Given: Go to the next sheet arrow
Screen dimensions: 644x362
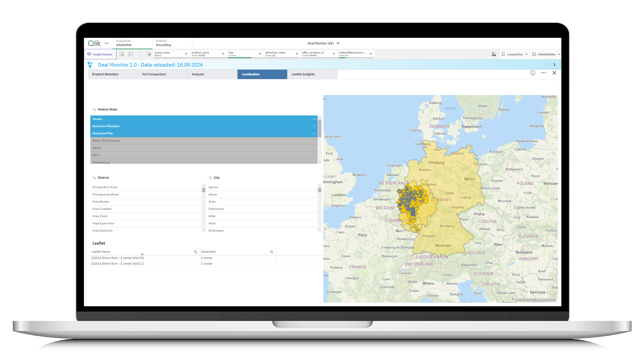Looking at the screenshot, I should point(554,65).
